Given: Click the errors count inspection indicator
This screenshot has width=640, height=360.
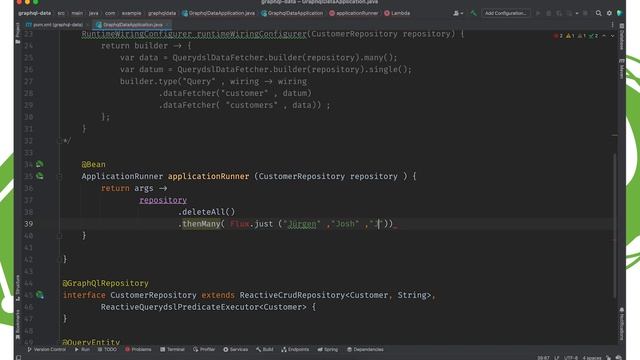Looking at the screenshot, I should [558, 36].
